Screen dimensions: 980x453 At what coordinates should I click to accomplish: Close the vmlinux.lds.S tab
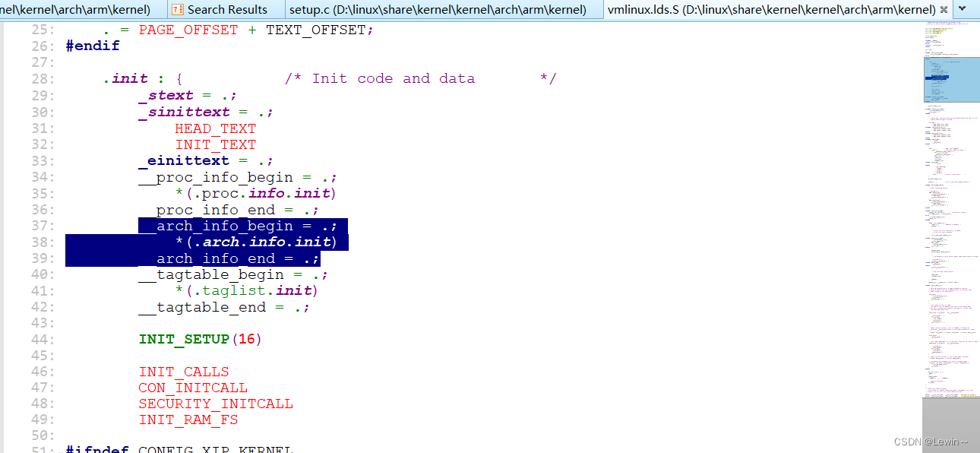point(944,10)
